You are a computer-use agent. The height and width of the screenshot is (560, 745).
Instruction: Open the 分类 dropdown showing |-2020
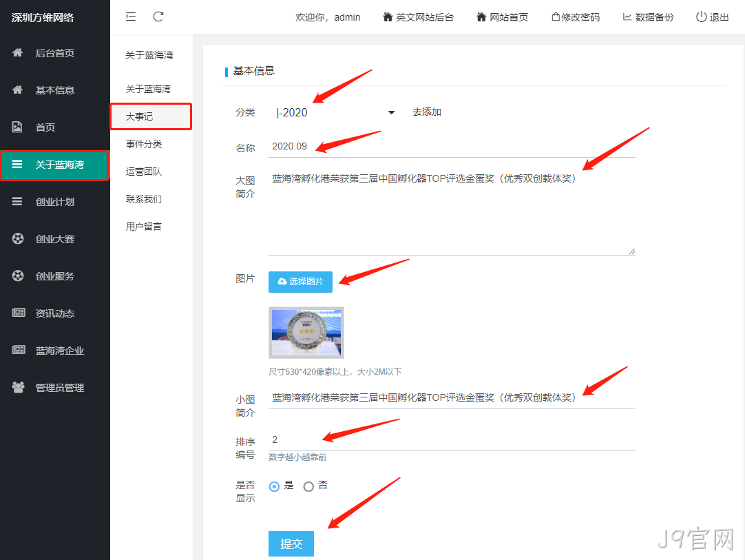335,113
